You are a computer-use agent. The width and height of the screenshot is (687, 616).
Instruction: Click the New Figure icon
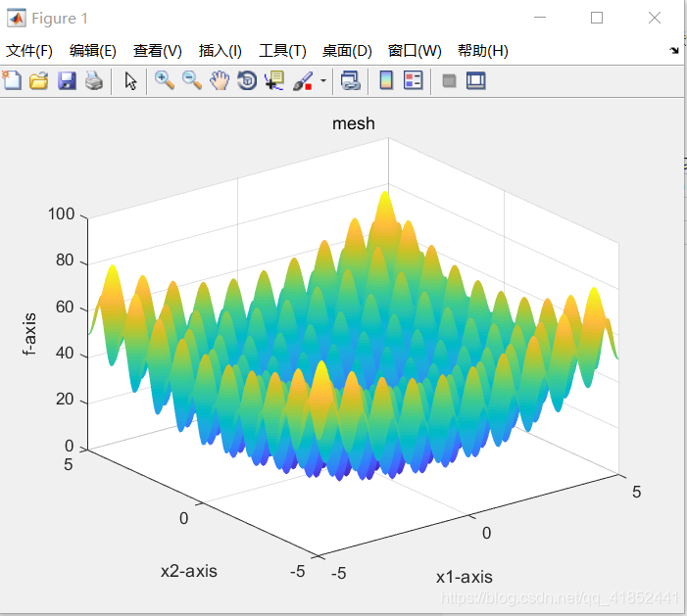tap(12, 80)
